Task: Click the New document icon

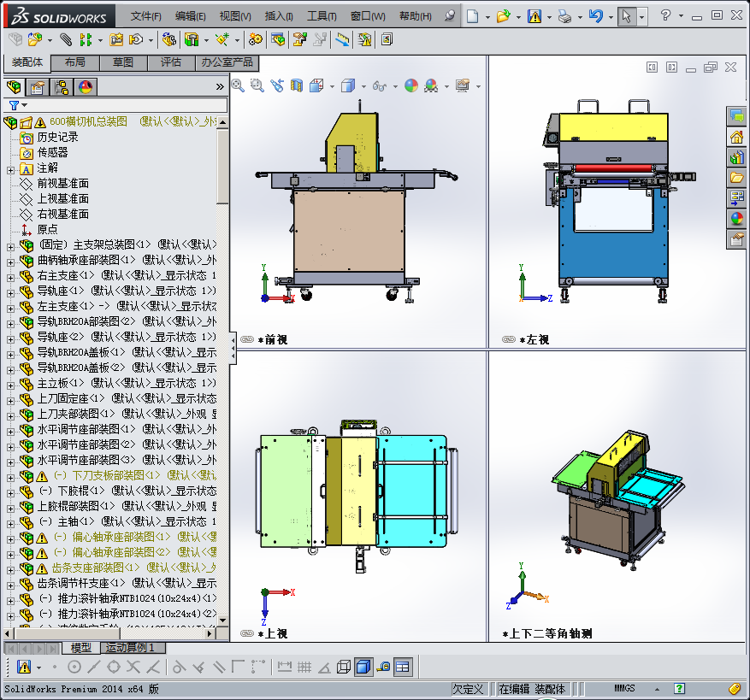Action: [473, 16]
